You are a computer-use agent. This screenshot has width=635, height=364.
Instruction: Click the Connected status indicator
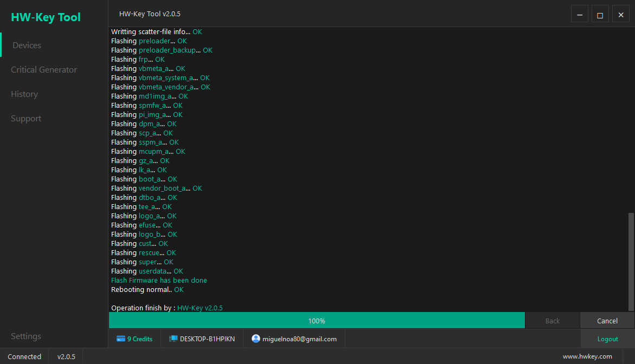[x=24, y=356]
